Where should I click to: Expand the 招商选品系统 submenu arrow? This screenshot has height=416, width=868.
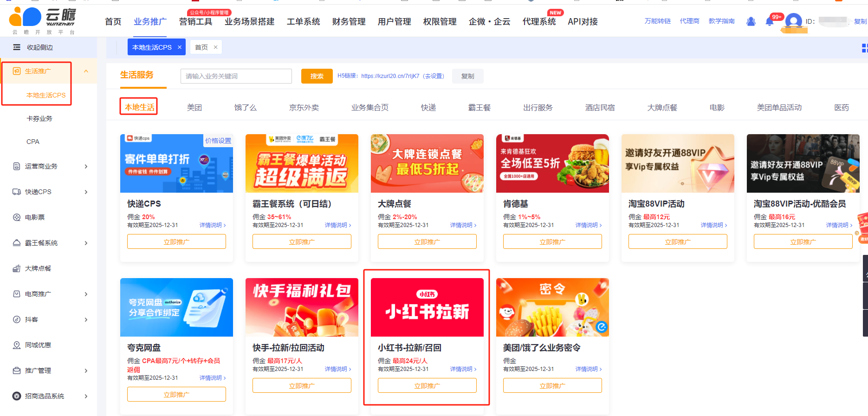86,396
